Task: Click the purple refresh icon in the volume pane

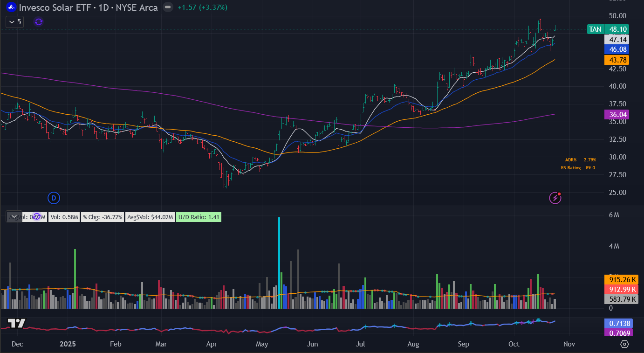Action: (37, 217)
